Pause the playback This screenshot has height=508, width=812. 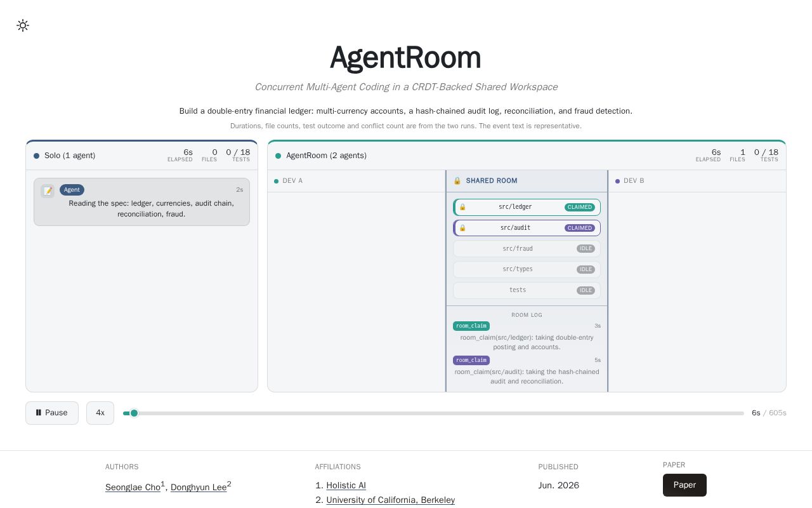point(52,413)
